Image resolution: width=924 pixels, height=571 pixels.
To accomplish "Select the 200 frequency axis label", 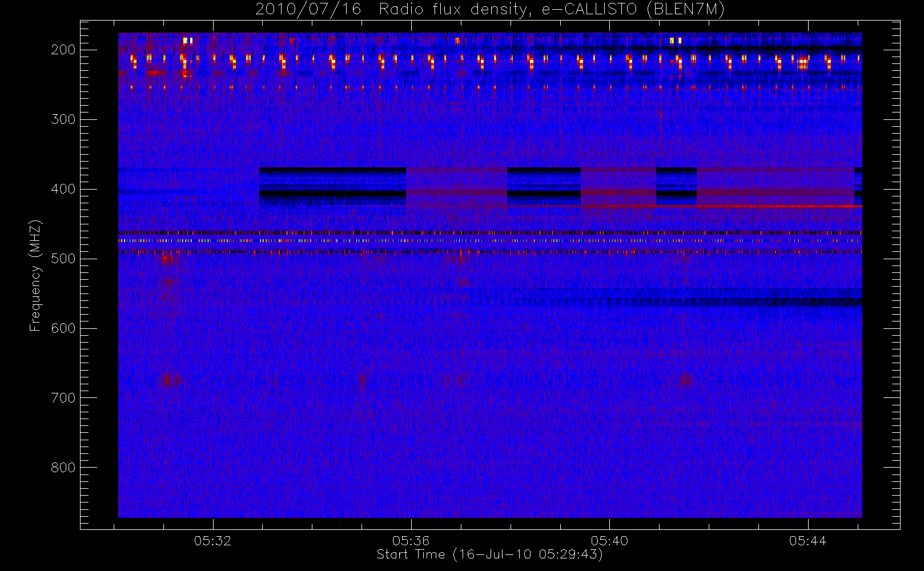I will tap(63, 50).
